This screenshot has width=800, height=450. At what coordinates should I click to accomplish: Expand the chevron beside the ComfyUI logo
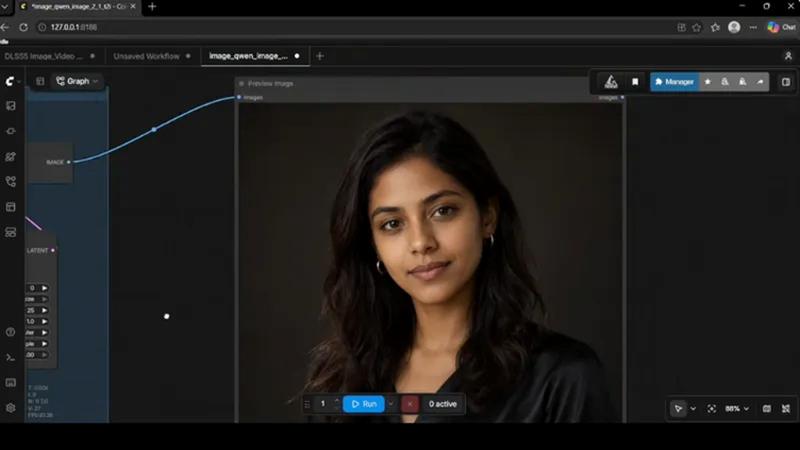tap(19, 81)
